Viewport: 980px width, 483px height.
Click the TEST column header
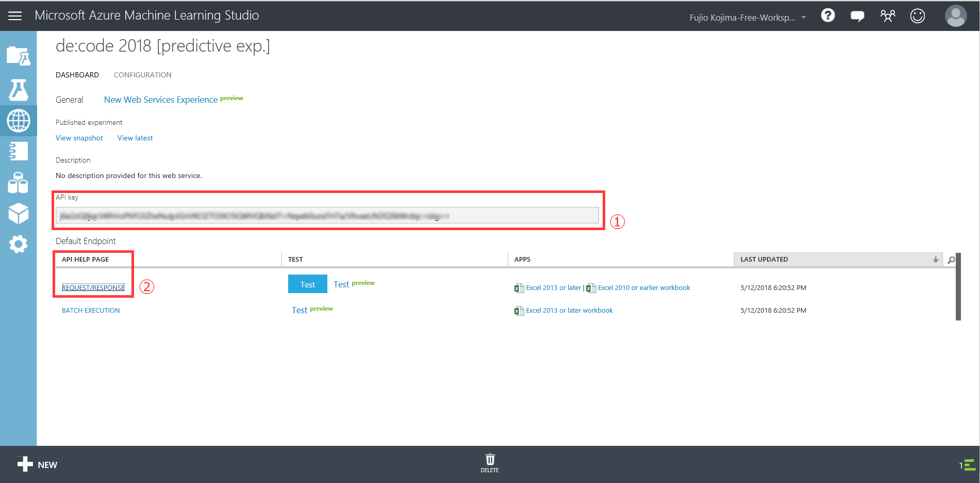[295, 259]
